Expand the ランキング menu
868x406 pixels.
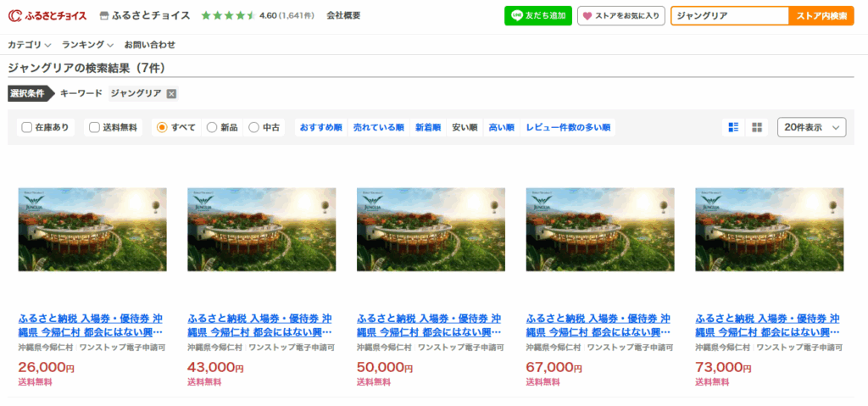point(87,45)
